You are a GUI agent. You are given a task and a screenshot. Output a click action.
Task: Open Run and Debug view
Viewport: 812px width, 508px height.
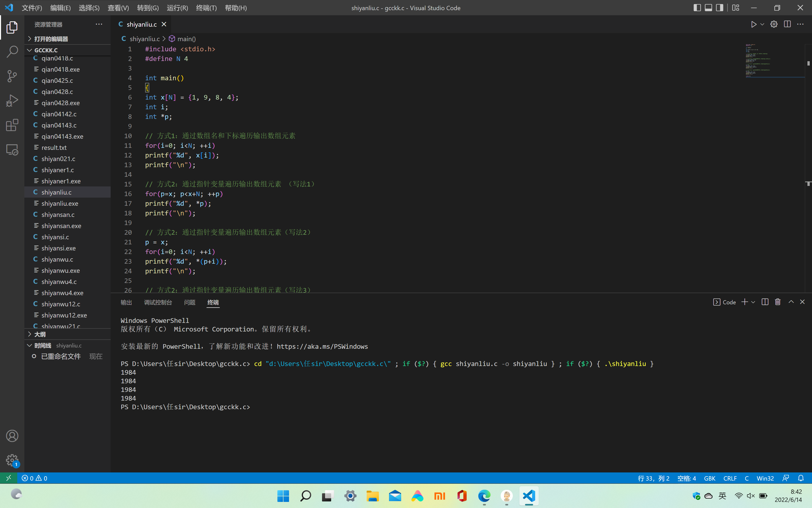tap(12, 101)
